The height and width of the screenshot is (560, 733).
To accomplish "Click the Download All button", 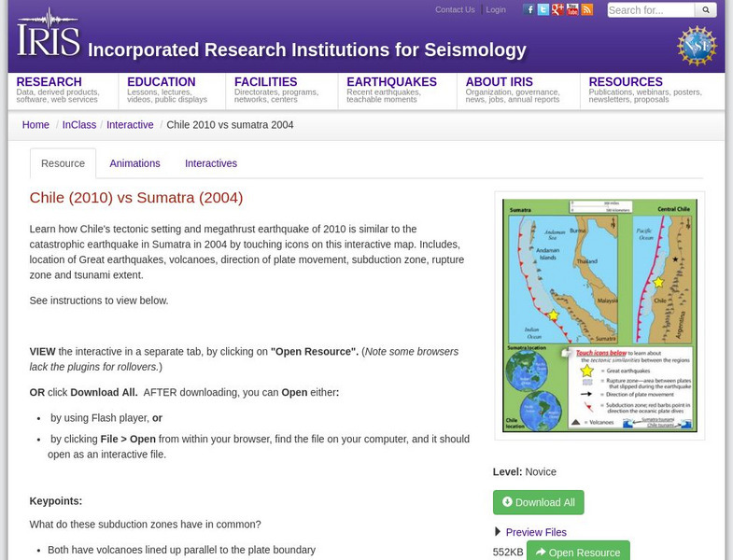I will pos(539,502).
